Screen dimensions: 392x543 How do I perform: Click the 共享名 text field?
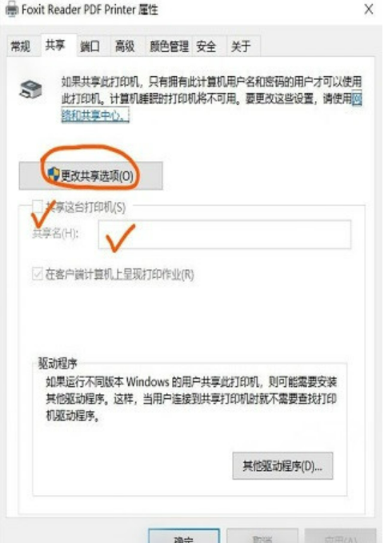pyautogui.click(x=225, y=235)
